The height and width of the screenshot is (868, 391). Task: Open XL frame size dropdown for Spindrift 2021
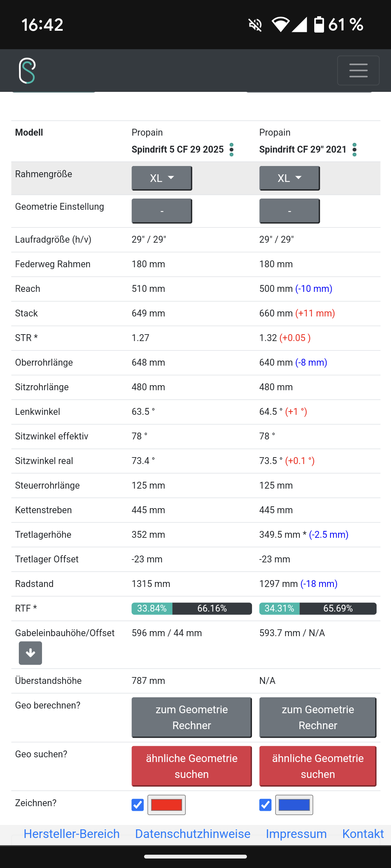point(289,178)
